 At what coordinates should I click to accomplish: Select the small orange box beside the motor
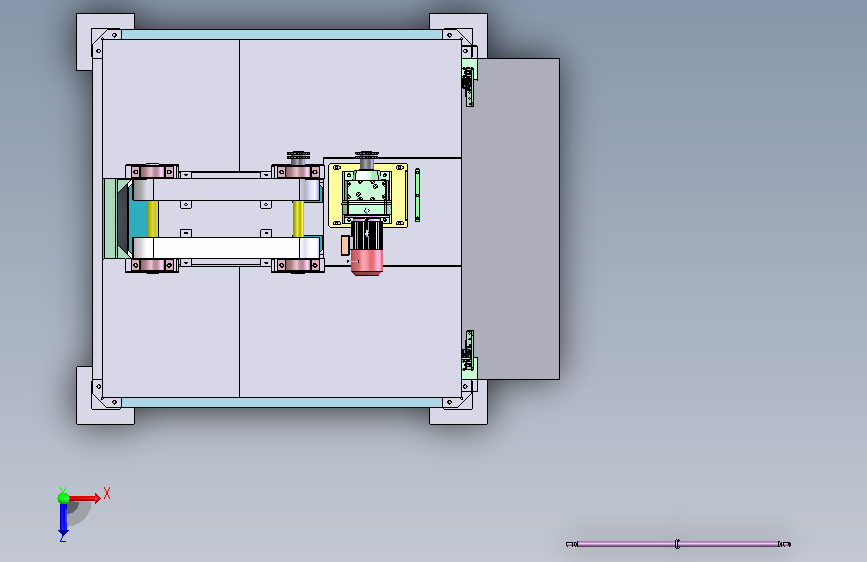point(346,246)
